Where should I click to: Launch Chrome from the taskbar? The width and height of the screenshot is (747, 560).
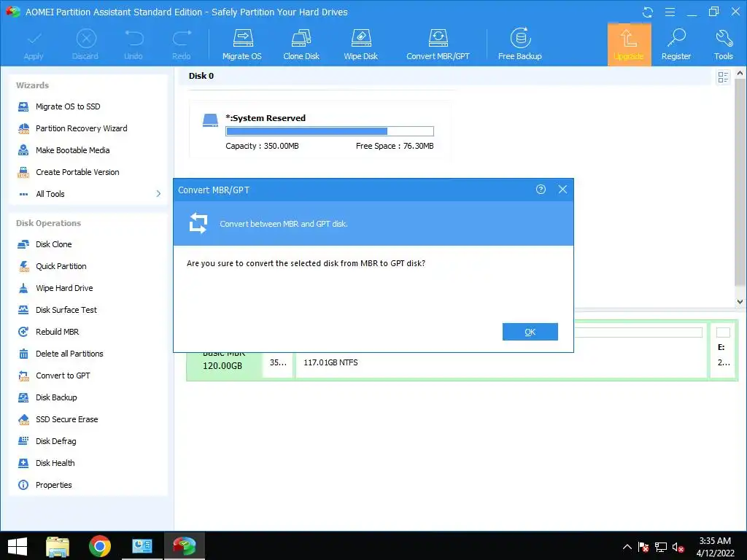[x=99, y=546]
